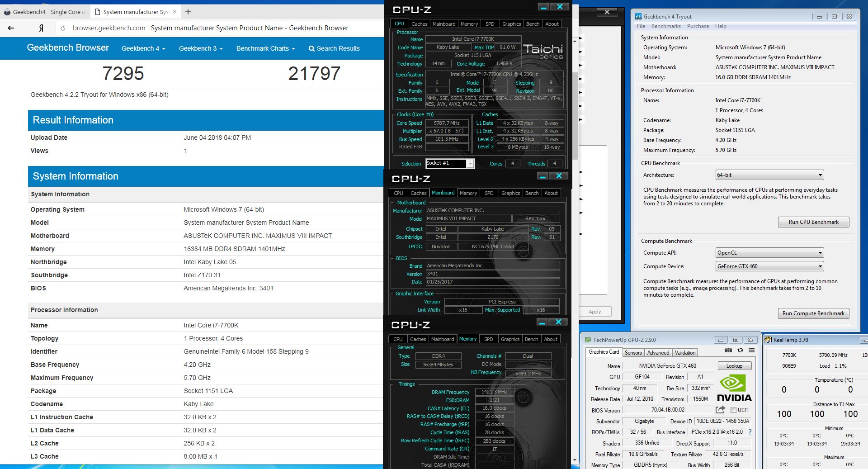Open SPD tab in top CPU-Z window

click(490, 24)
